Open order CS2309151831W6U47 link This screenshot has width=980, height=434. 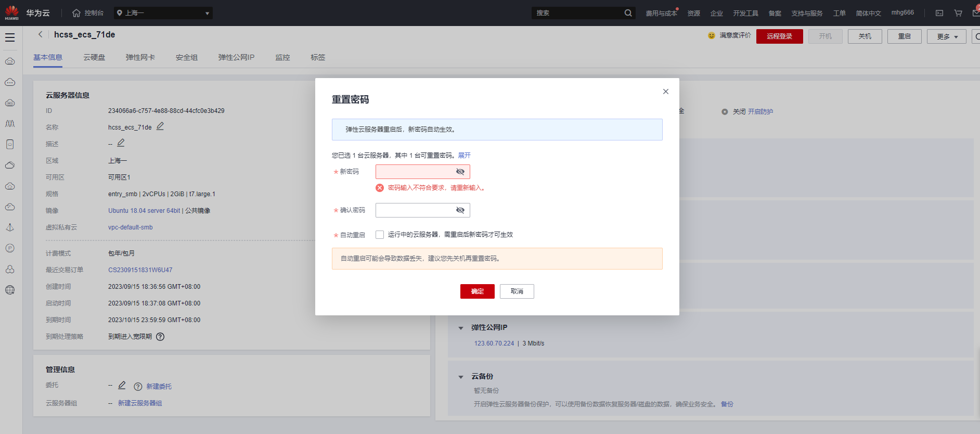[x=140, y=270]
